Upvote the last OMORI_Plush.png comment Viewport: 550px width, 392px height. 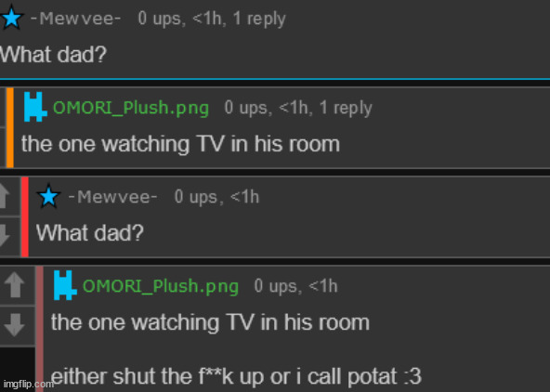click(x=15, y=284)
